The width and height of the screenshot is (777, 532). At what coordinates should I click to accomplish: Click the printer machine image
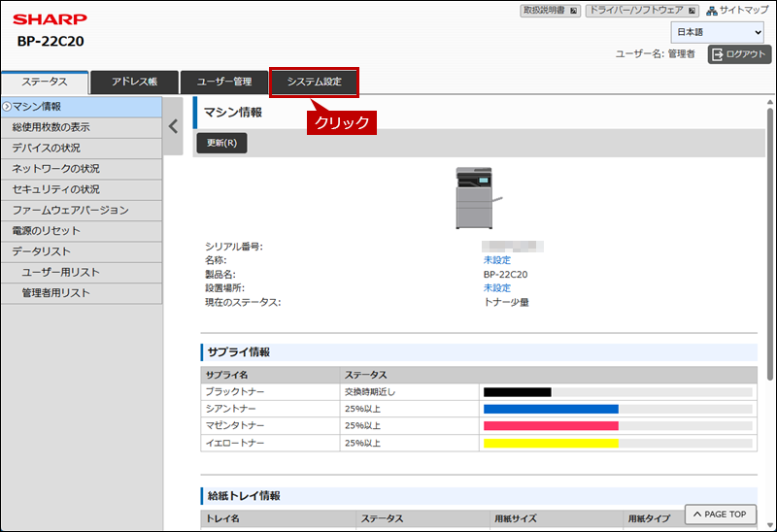point(478,198)
